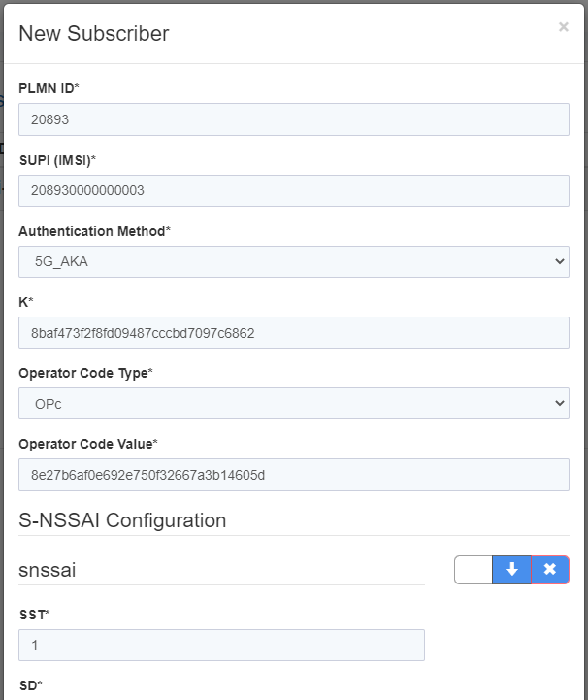Viewport: 588px width, 700px height.
Task: Click the Operator Code Value field
Action: point(293,475)
